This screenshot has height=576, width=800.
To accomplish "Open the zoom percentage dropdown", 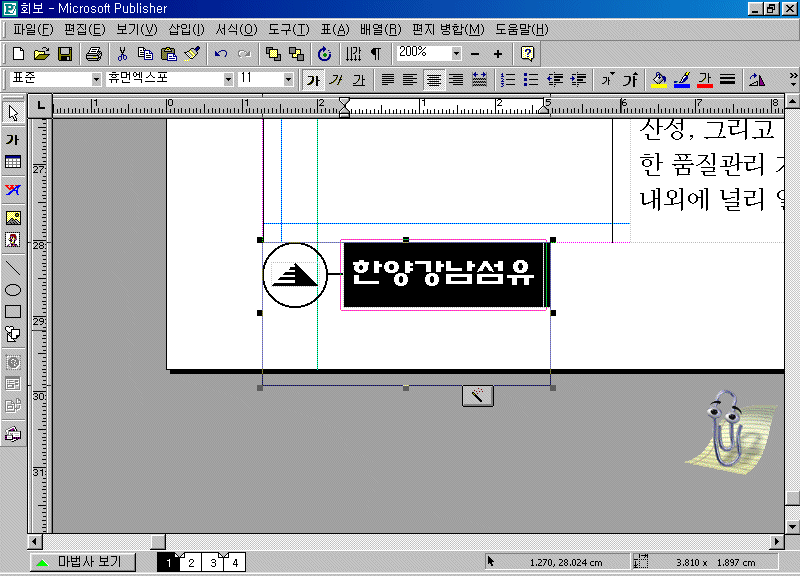I will 456,53.
